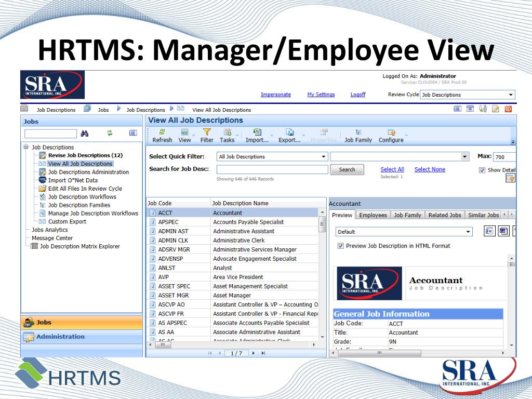Jump to the last page of job list
532x399 pixels.
tap(263, 353)
